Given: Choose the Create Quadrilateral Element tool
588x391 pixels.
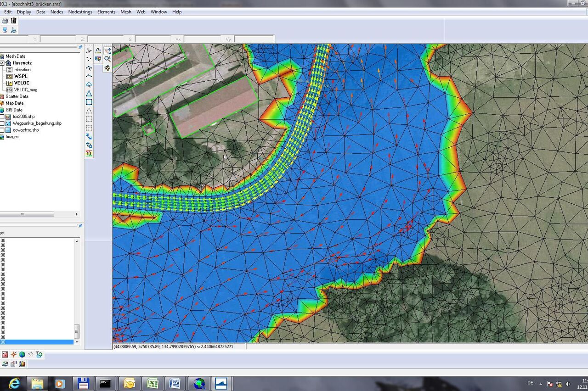Looking at the screenshot, I should pos(89,102).
